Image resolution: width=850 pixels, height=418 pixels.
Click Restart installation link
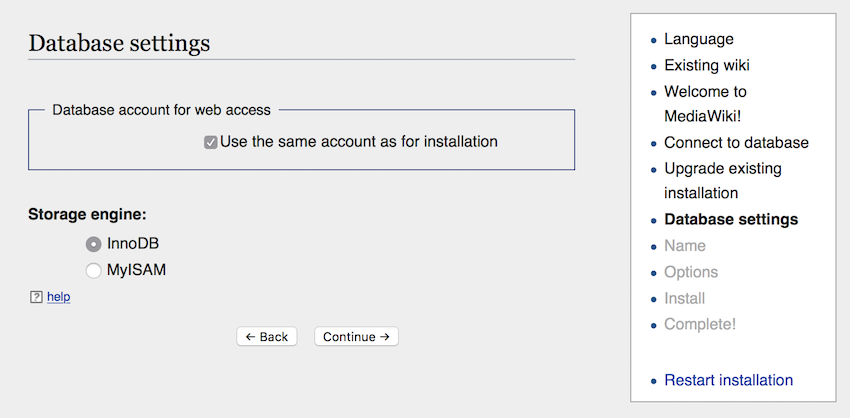729,380
